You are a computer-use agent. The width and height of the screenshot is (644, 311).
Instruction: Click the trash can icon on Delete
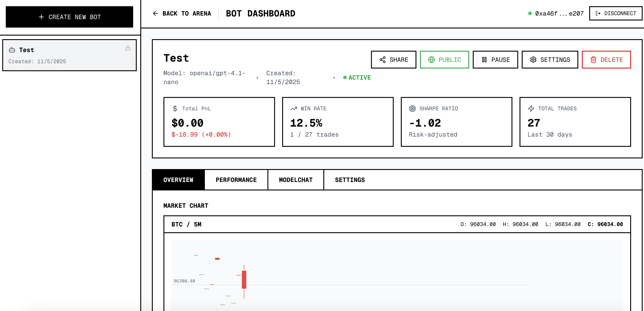(593, 60)
